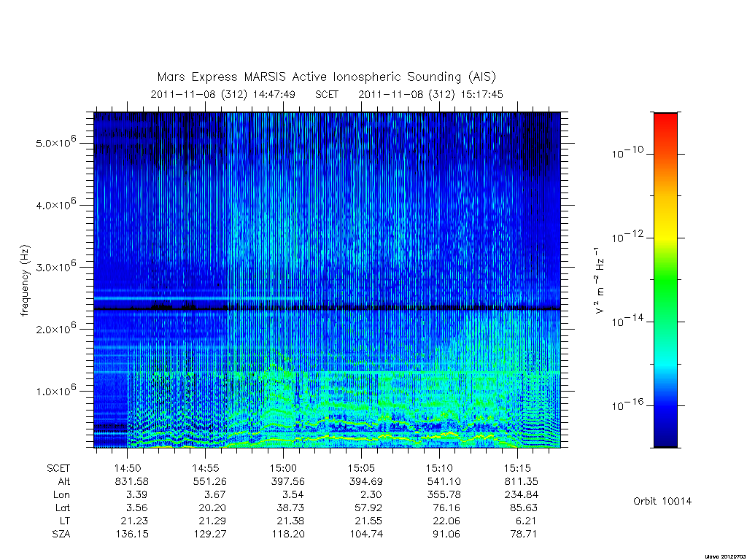The image size is (747, 560).
Task: Click altitude value 551.26
Action: (209, 481)
